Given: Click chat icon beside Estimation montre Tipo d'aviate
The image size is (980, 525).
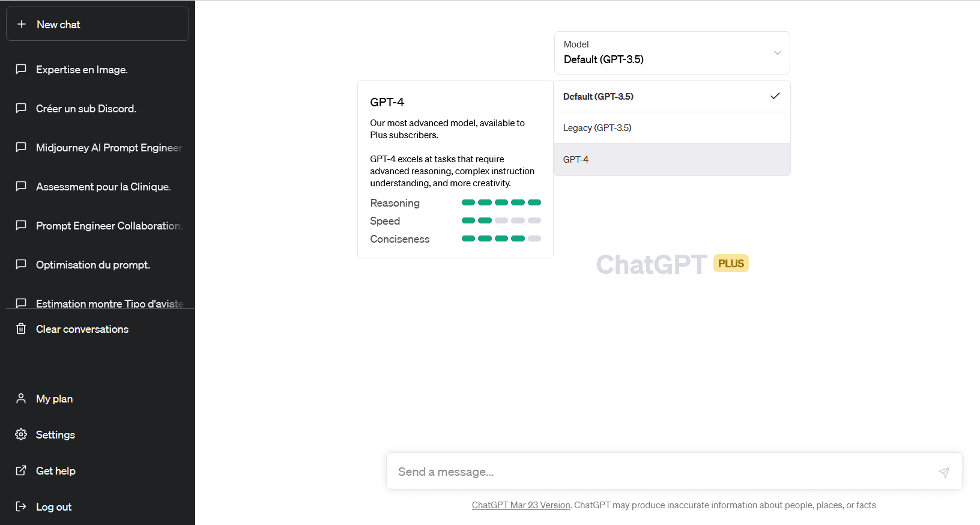Looking at the screenshot, I should (x=21, y=303).
